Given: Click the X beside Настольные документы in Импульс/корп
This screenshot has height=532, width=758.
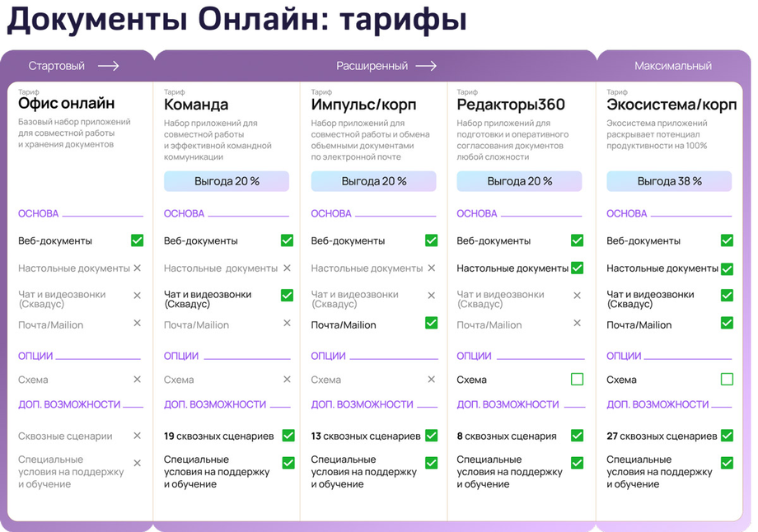Looking at the screenshot, I should click(x=432, y=268).
